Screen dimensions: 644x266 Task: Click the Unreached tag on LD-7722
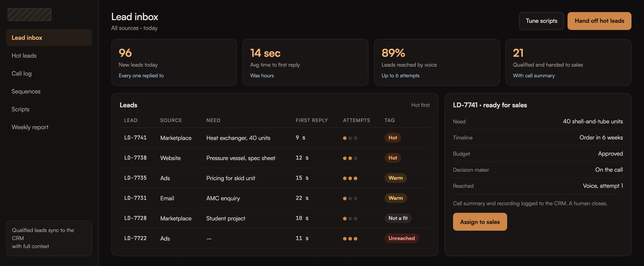[402, 238]
